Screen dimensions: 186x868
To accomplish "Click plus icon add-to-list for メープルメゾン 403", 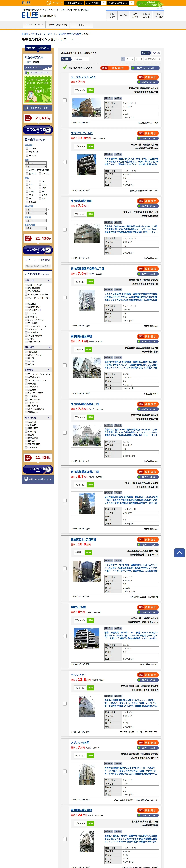I will tap(148, 82).
